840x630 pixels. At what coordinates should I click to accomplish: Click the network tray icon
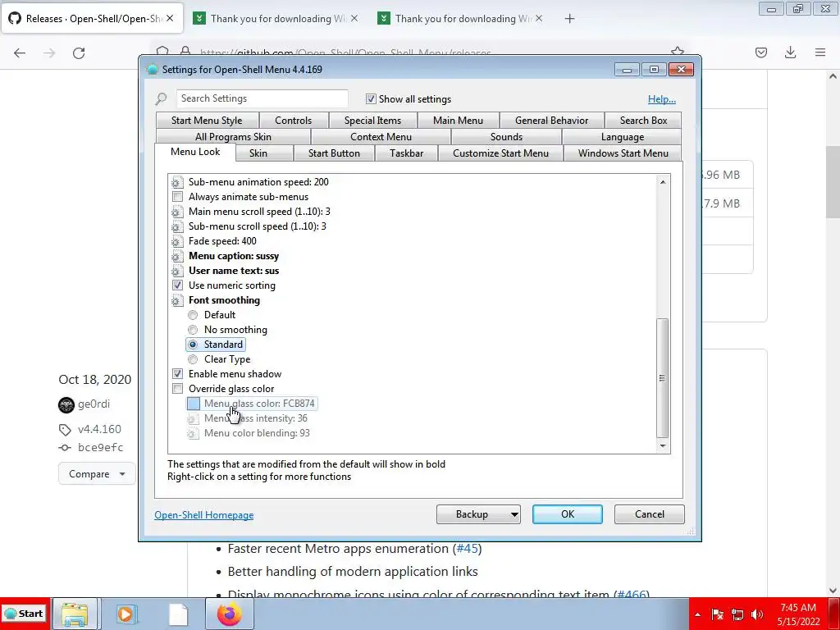(737, 614)
